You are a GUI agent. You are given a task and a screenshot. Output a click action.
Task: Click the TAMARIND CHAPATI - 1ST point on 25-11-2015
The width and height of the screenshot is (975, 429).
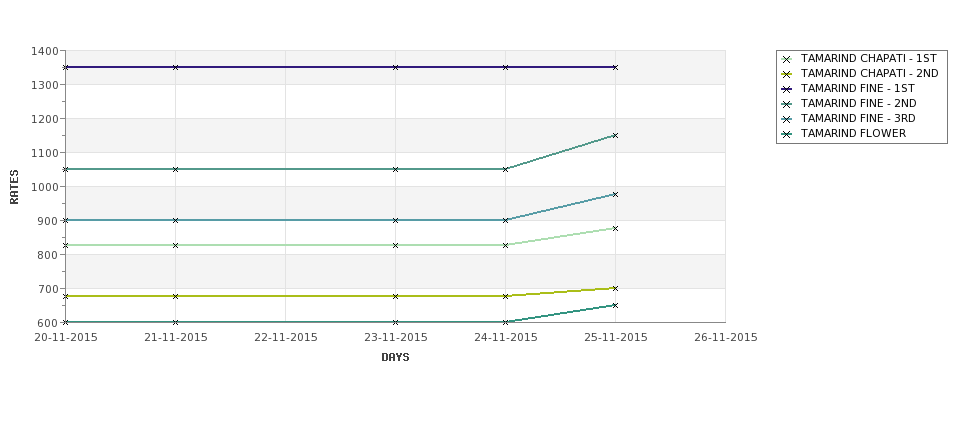point(615,229)
